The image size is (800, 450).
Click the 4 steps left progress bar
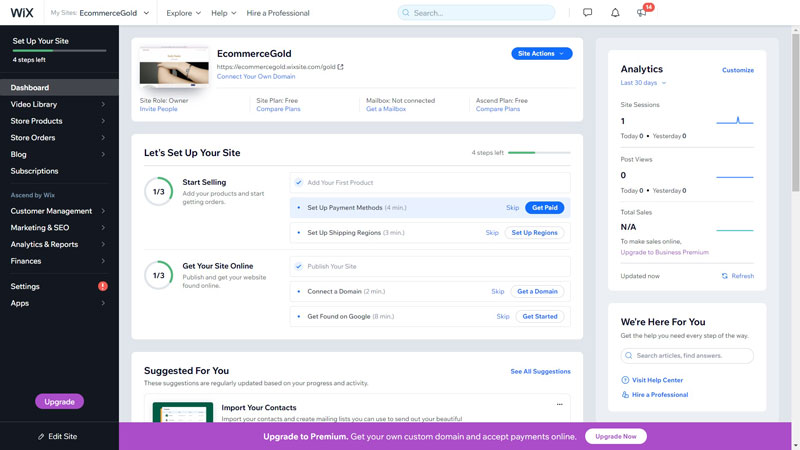tap(539, 153)
